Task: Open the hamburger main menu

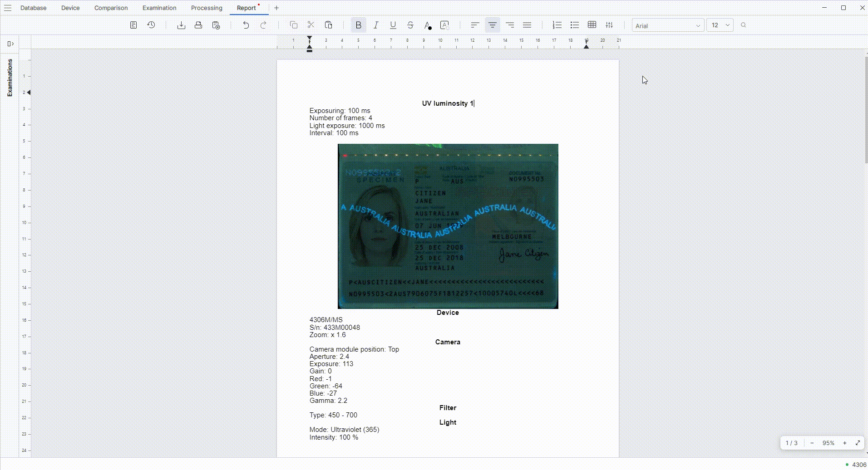Action: coord(8,8)
